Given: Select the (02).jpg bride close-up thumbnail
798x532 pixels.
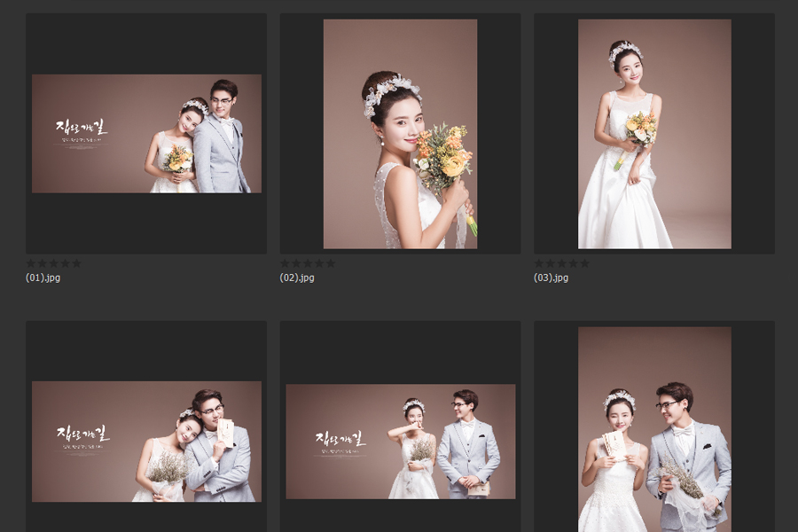Looking at the screenshot, I should click(x=400, y=134).
